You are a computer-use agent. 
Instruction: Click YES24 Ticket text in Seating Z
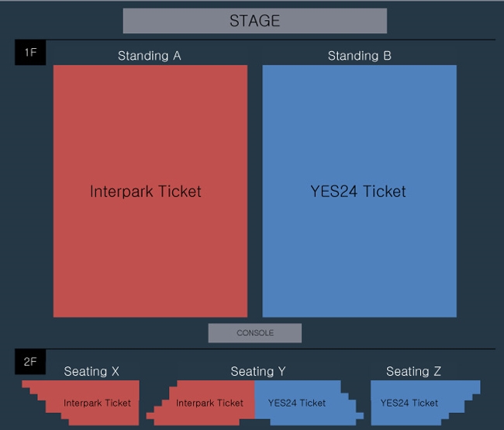coord(409,403)
